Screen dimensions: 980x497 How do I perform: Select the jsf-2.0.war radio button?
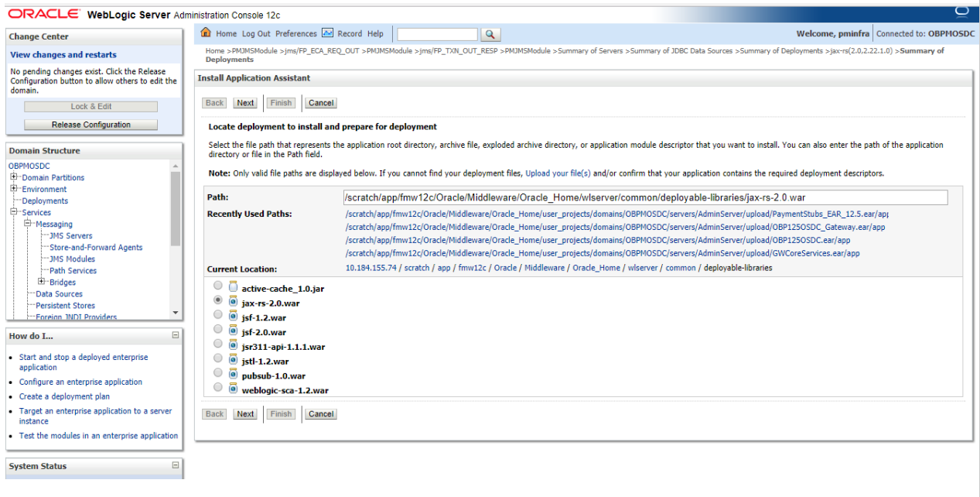pyautogui.click(x=218, y=330)
